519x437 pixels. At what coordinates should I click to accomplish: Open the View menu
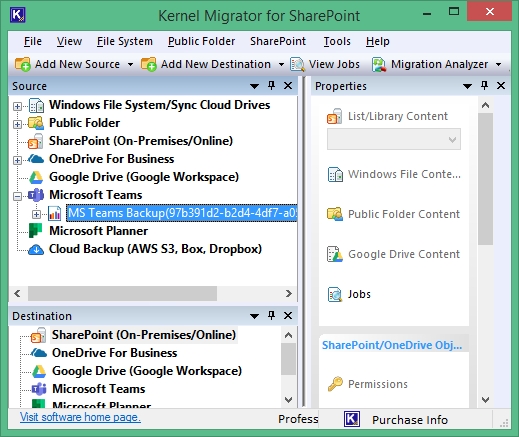point(69,41)
